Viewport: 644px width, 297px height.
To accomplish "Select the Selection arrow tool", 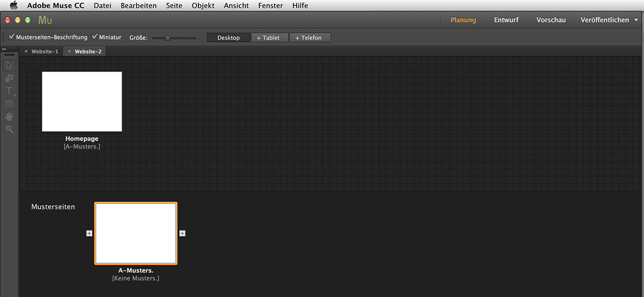I will [x=9, y=66].
